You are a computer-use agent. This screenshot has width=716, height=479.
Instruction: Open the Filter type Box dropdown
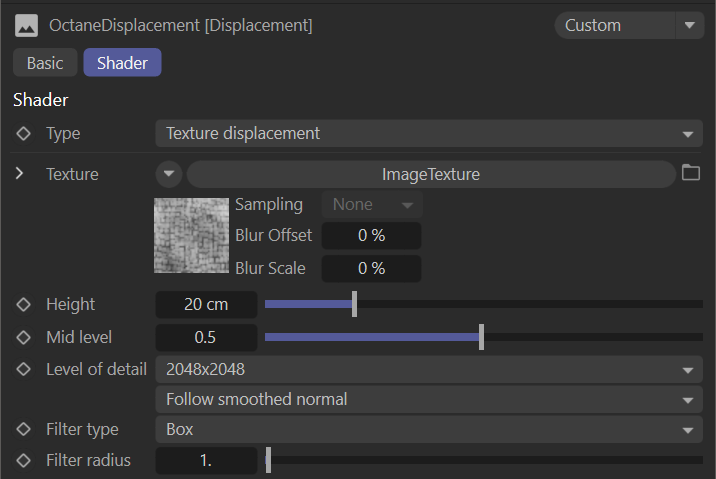coord(428,429)
